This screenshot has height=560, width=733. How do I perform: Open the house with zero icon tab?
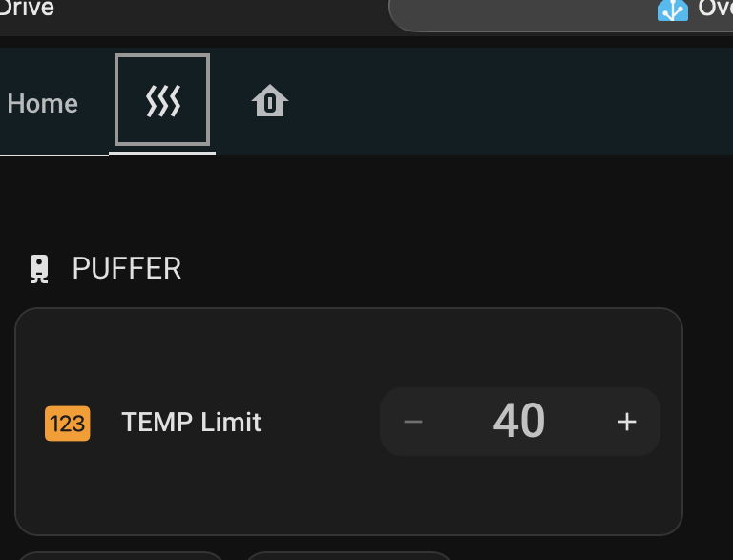pyautogui.click(x=270, y=101)
